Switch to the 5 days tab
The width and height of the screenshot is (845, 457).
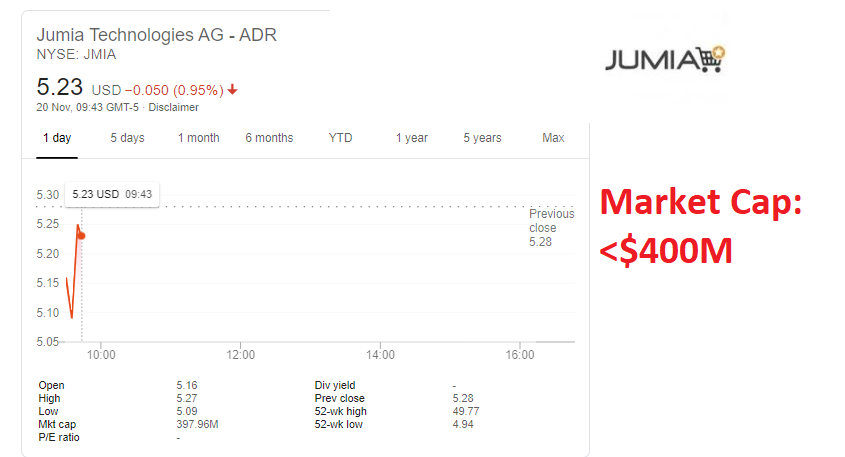click(127, 138)
